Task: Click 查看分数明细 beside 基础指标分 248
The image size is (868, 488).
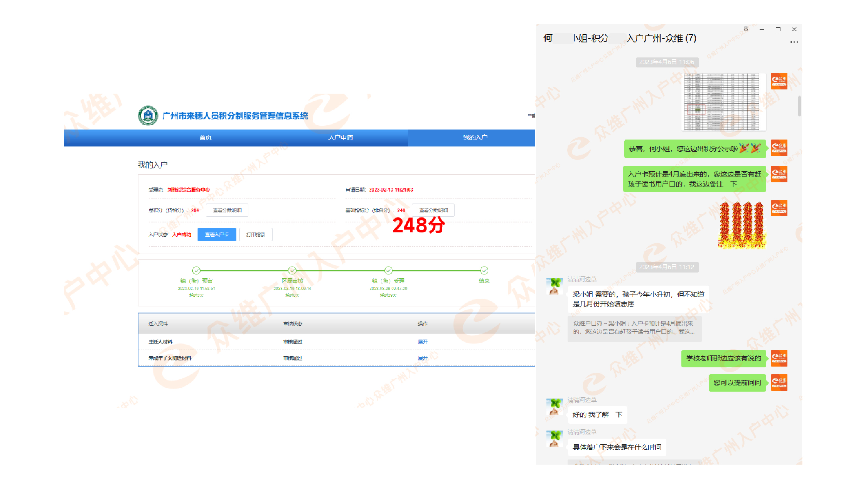Action: [x=433, y=210]
